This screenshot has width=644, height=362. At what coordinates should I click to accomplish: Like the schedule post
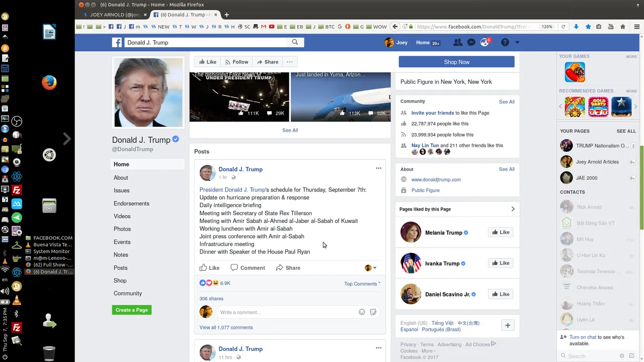[209, 268]
